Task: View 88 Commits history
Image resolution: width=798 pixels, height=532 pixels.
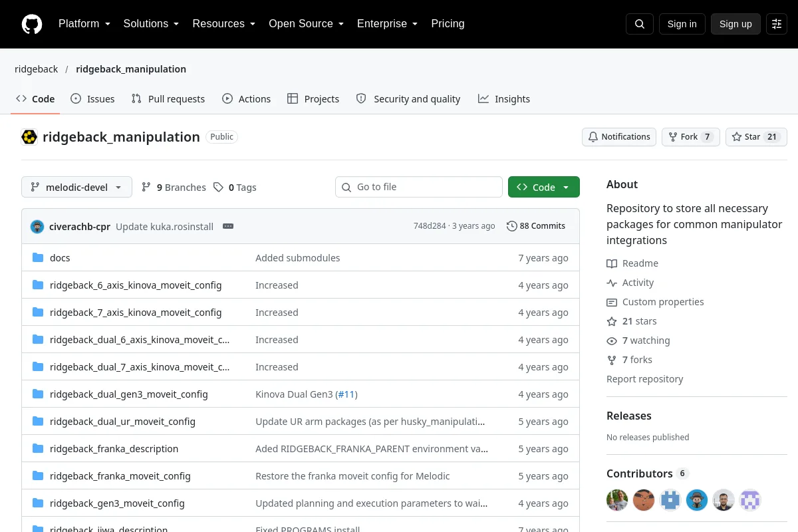Action: click(536, 226)
